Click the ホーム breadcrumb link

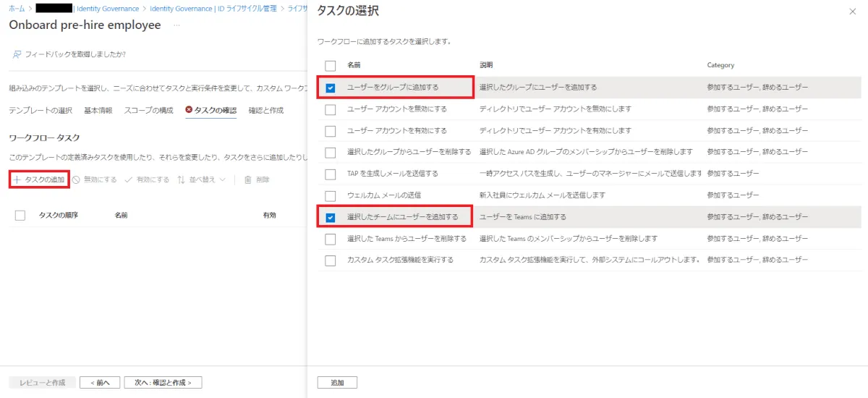pyautogui.click(x=16, y=9)
